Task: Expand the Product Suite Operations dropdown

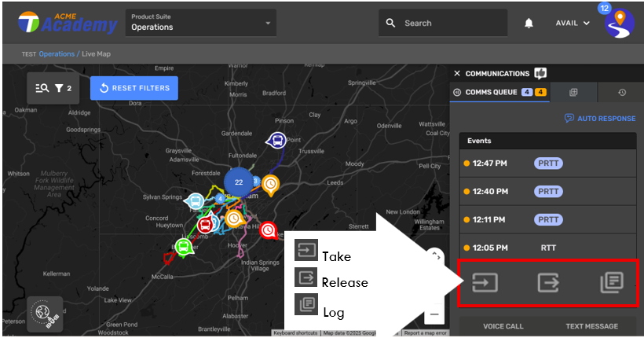Action: pyautogui.click(x=200, y=23)
